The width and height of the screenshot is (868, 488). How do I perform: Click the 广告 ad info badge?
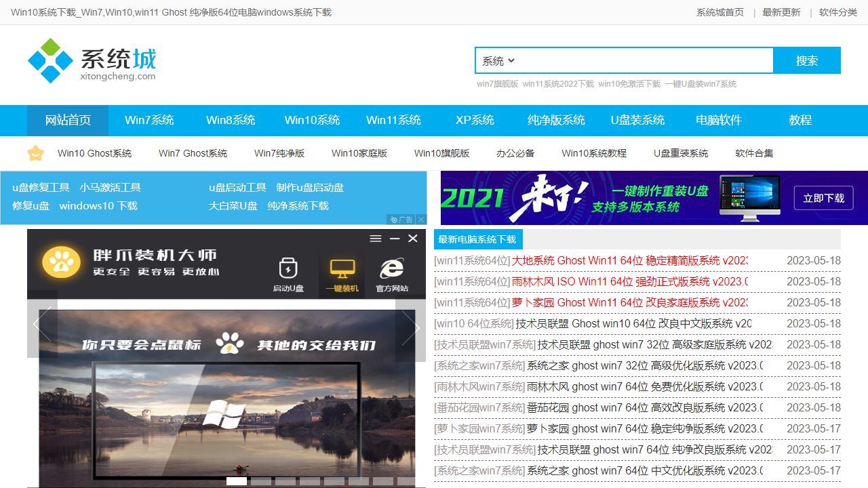pos(401,220)
